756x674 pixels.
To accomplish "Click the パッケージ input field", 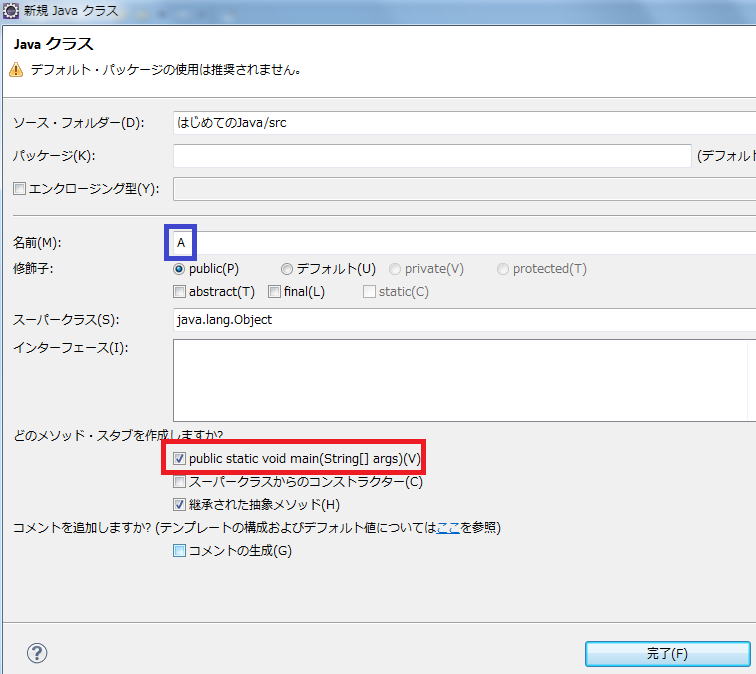I will (432, 156).
